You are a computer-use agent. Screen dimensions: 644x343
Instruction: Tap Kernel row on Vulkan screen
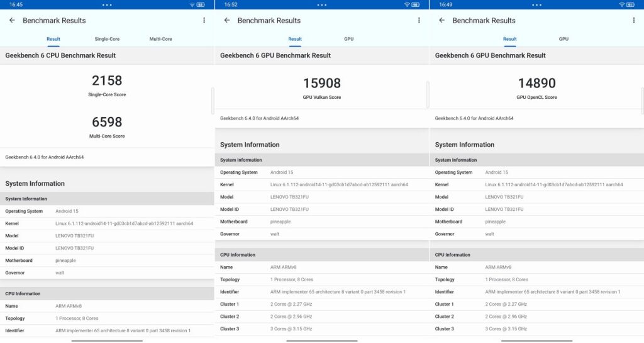point(322,185)
